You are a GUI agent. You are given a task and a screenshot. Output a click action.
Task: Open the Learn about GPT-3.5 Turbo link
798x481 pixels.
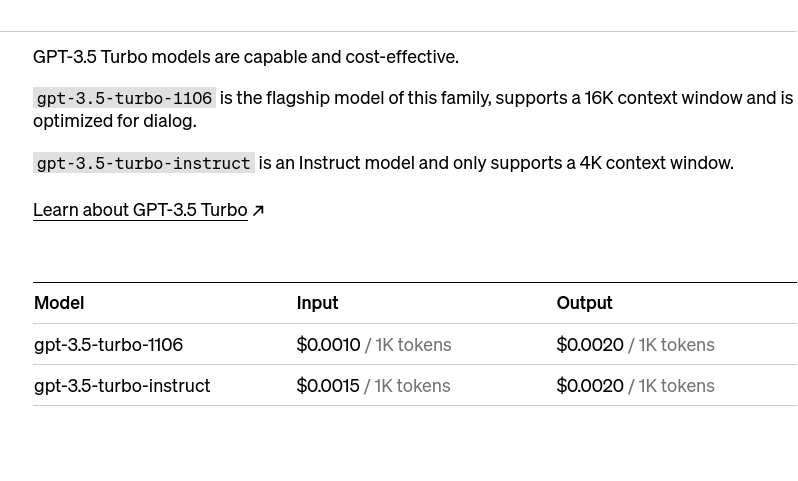coord(140,210)
